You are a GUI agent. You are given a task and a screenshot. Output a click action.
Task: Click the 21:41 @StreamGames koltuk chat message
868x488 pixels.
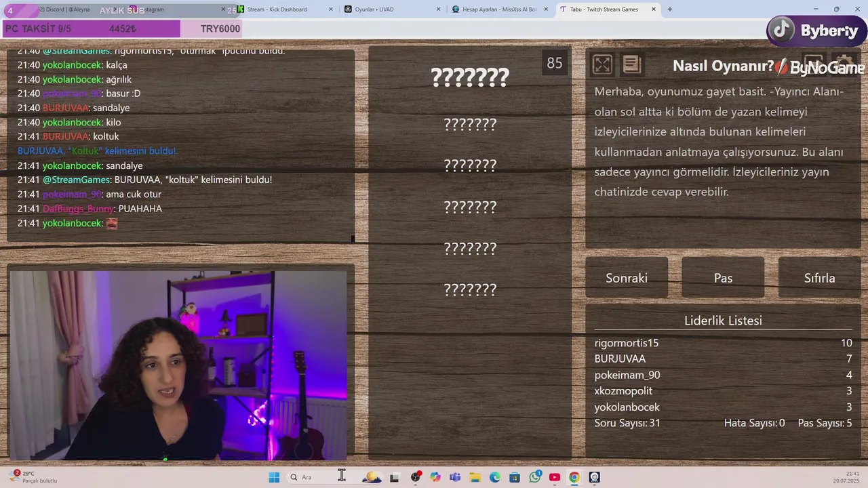pyautogui.click(x=145, y=180)
